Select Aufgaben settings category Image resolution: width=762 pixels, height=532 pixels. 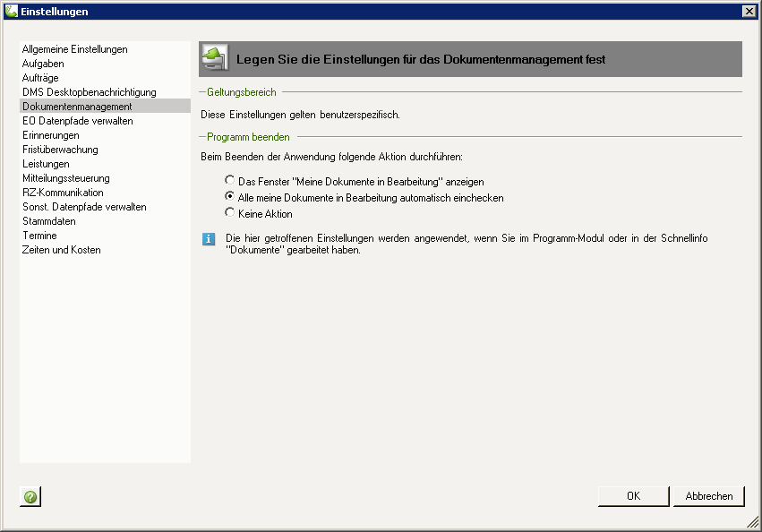(43, 64)
